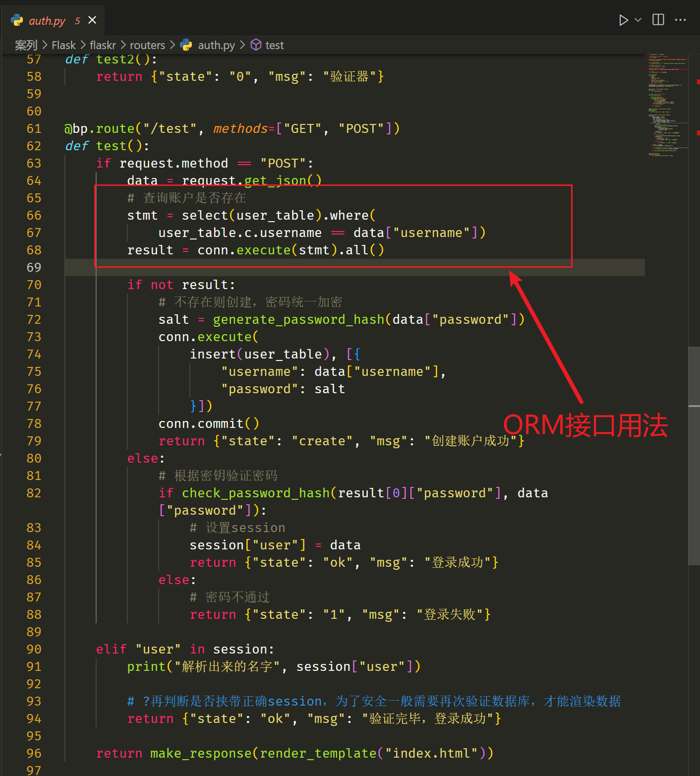The height and width of the screenshot is (776, 700).
Task: Click 'def test2():' function name
Action: coord(115,60)
